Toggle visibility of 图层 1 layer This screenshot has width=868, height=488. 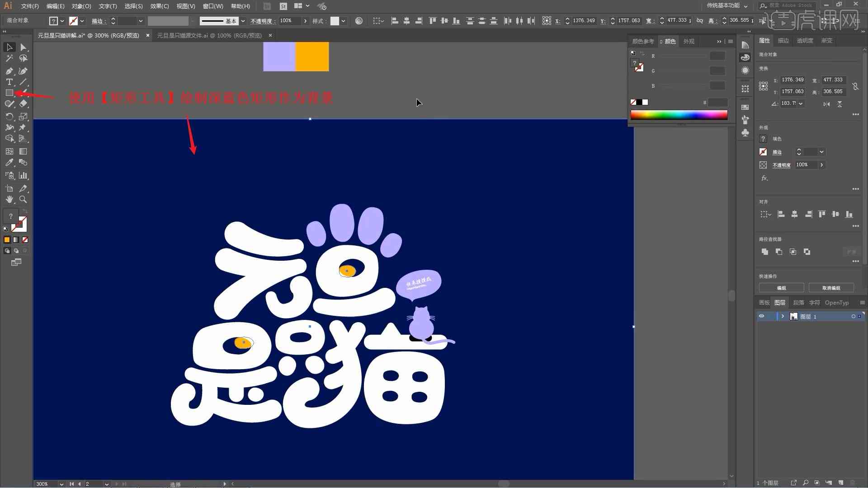(x=762, y=316)
